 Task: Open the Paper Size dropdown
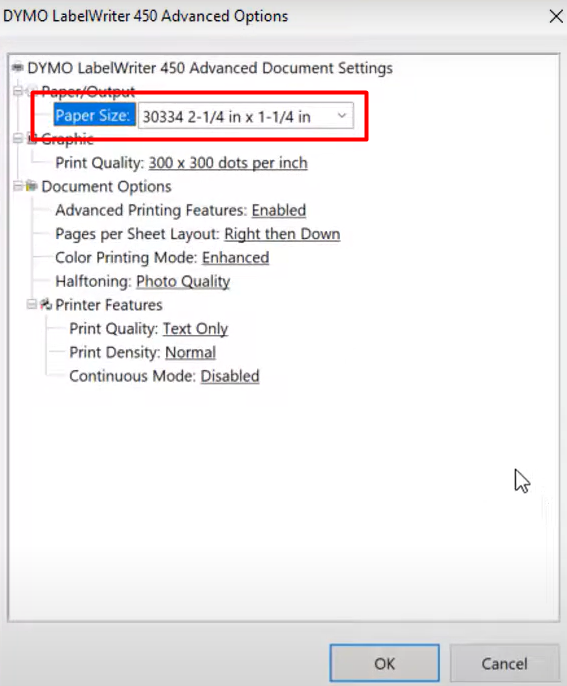click(245, 116)
